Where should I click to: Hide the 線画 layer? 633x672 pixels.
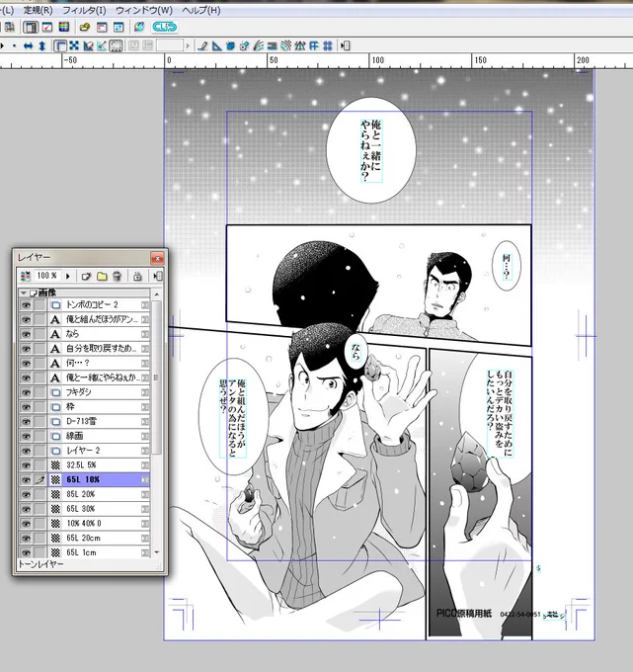[26, 436]
